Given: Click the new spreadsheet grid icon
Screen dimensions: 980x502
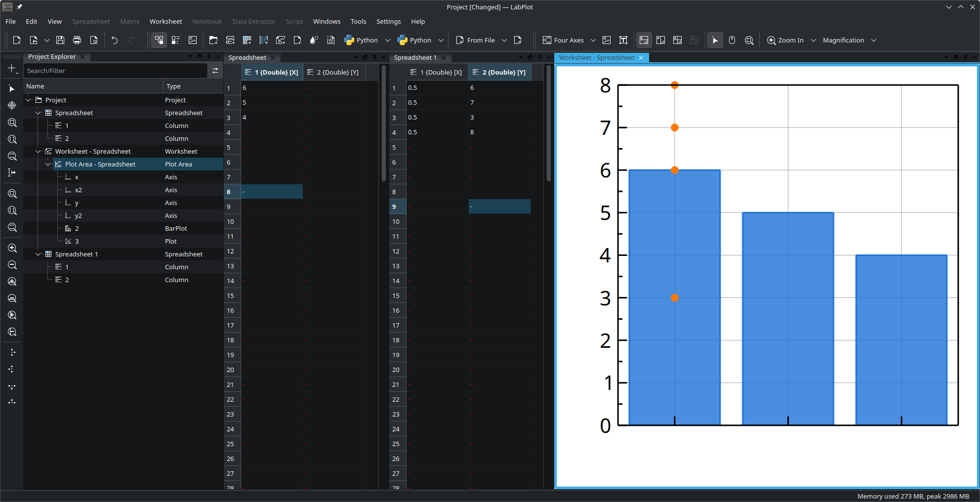Looking at the screenshot, I should click(x=247, y=41).
